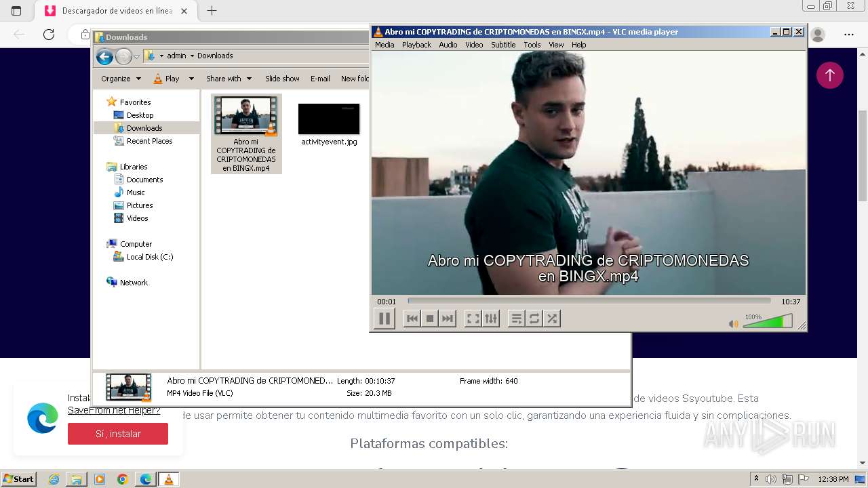Viewport: 868px width, 488px height.
Task: Skip to next media in VLC
Action: click(447, 319)
